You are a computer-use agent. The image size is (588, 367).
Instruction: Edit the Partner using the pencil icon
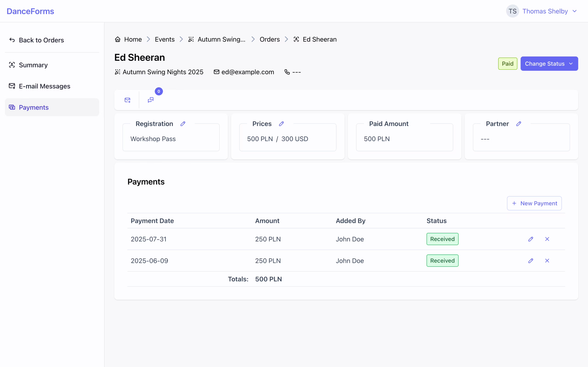(x=519, y=124)
